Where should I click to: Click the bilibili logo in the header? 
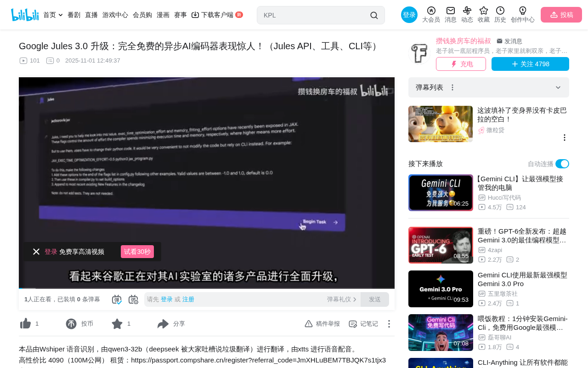click(x=25, y=15)
